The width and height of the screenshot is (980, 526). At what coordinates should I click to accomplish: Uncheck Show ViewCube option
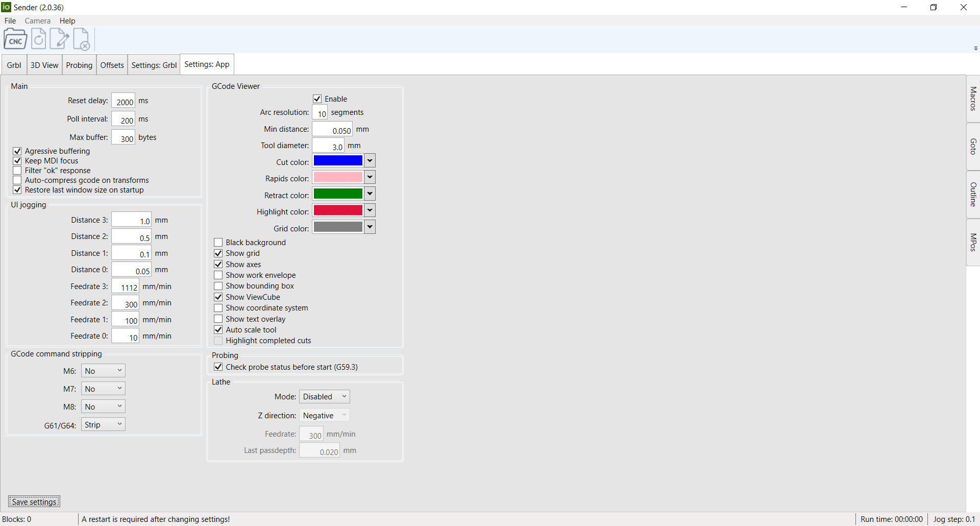point(218,297)
